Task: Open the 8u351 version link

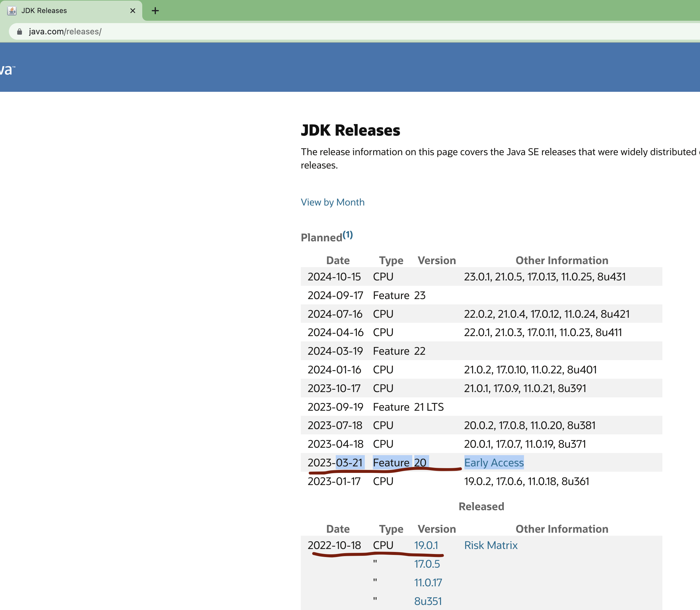Action: [428, 601]
